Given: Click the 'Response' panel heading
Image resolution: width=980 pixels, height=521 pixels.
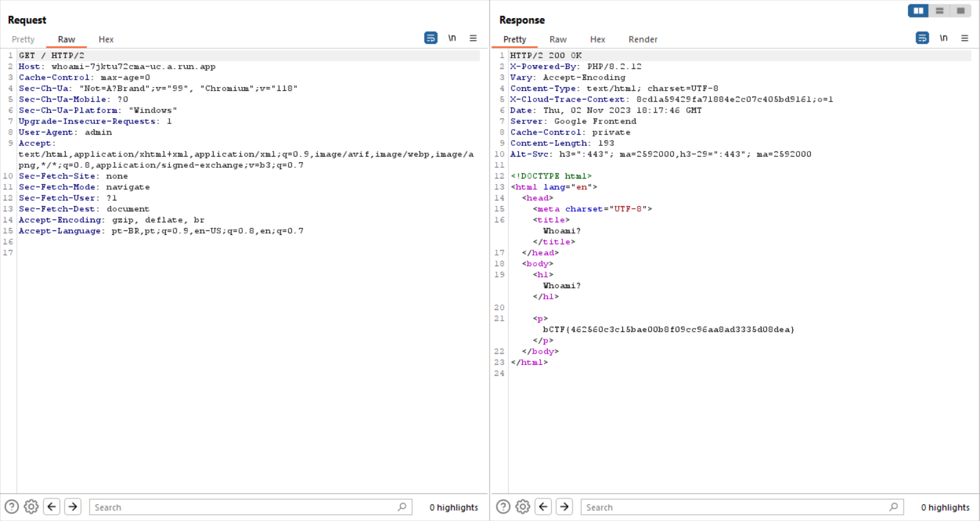Looking at the screenshot, I should pos(522,20).
